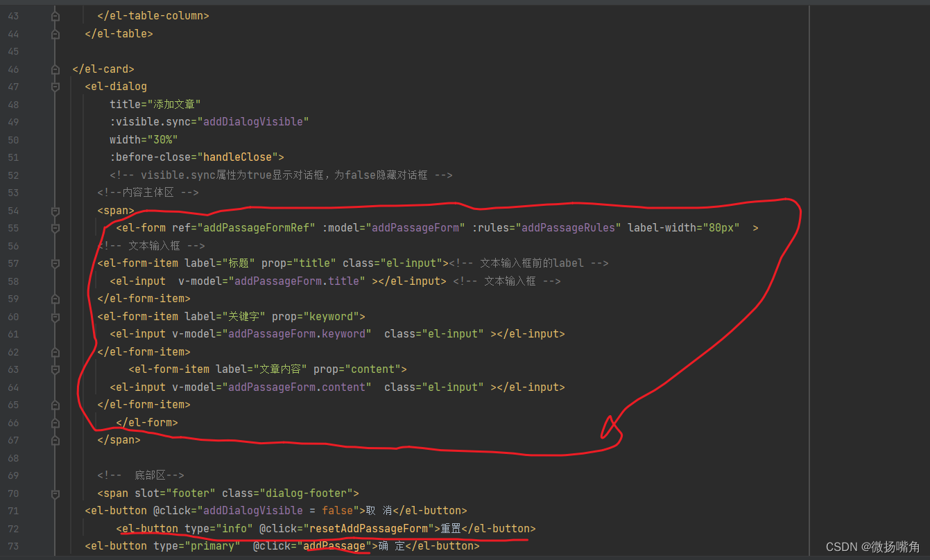Click the 内容主体区 comment
The width and height of the screenshot is (930, 560).
pos(148,193)
